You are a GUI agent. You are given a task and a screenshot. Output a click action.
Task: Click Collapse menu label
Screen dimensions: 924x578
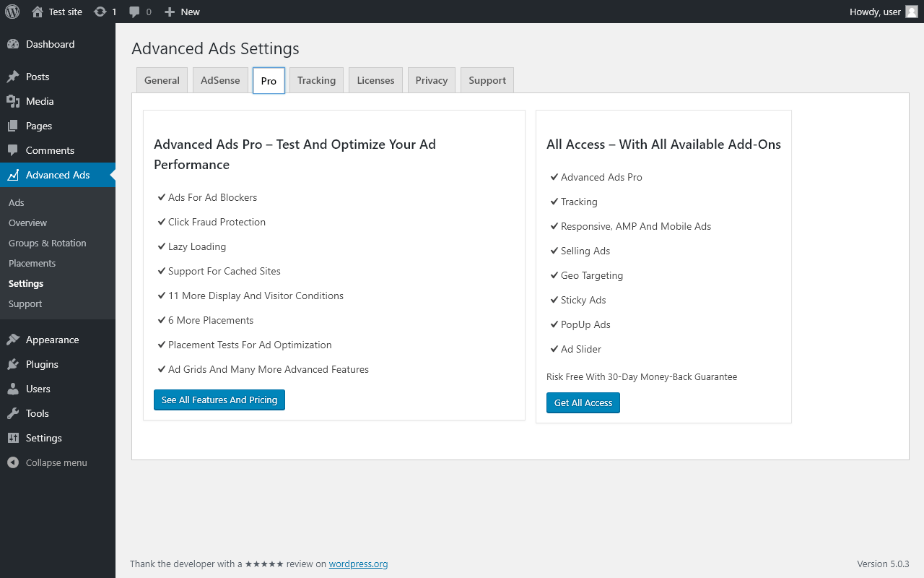pos(56,462)
